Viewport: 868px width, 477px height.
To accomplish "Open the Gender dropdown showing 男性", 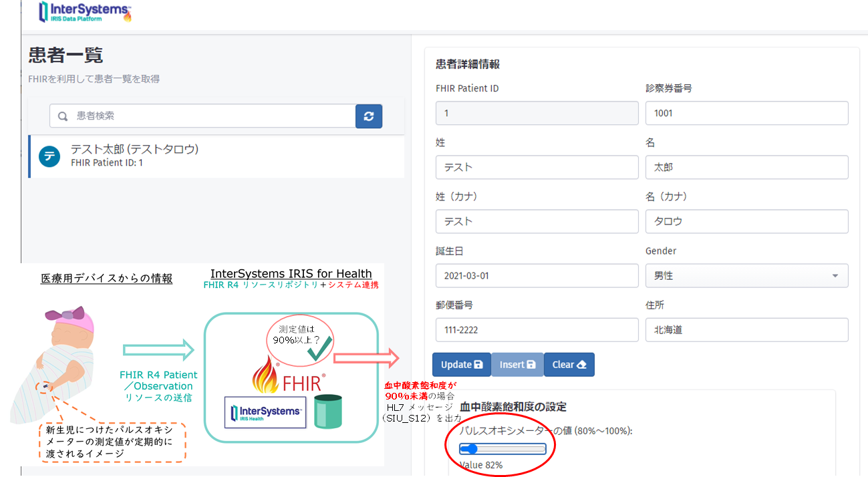I will [746, 275].
